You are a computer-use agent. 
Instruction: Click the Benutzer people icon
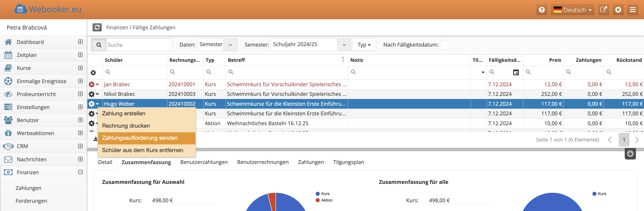tap(8, 120)
